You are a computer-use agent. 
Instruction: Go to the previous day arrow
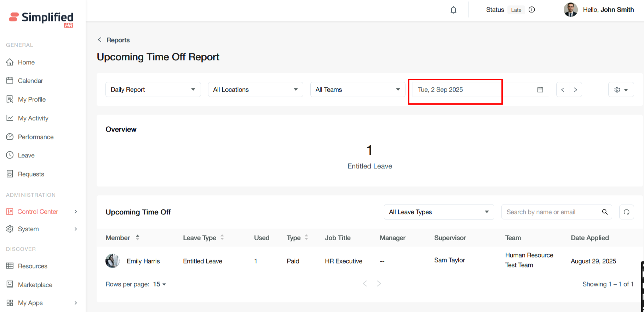point(563,89)
